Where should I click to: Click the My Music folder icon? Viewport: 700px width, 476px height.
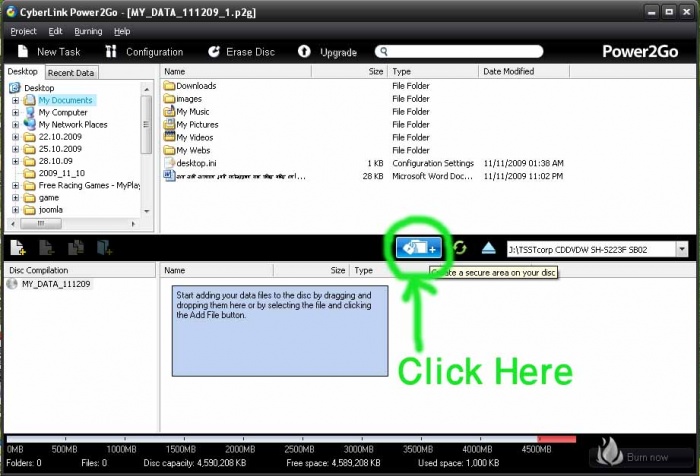tap(169, 111)
